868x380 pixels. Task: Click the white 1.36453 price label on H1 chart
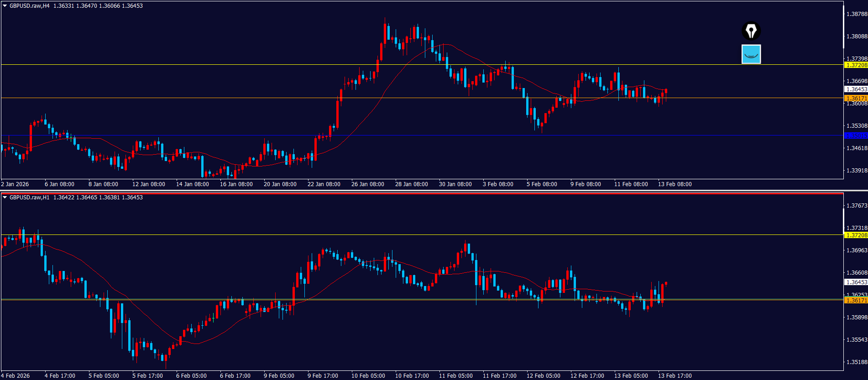pyautogui.click(x=856, y=282)
